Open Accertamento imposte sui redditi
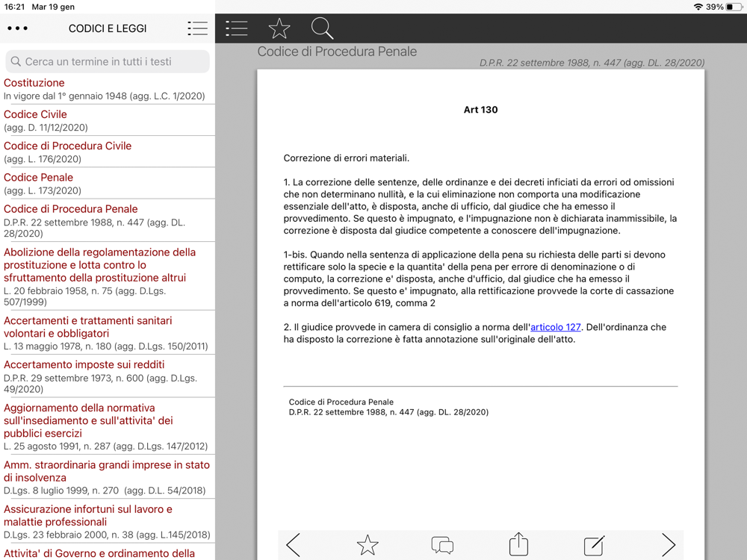Screen dimensions: 747x560 84,364
